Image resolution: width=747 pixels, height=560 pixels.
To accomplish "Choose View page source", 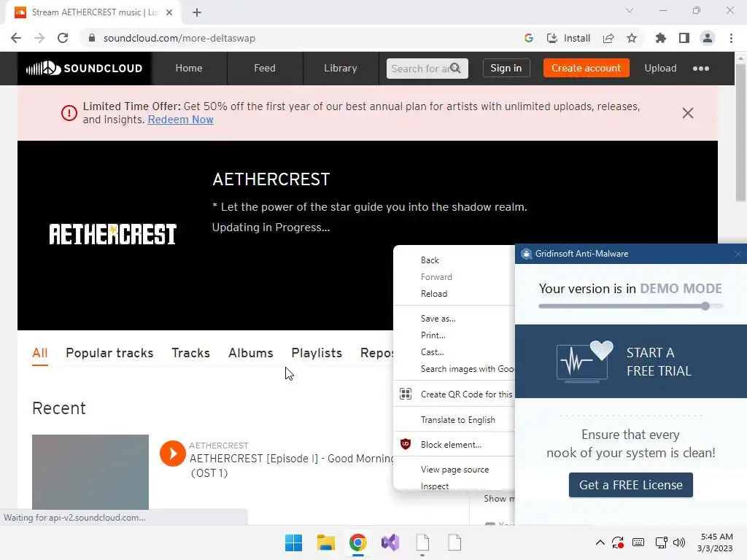I will coord(454,470).
